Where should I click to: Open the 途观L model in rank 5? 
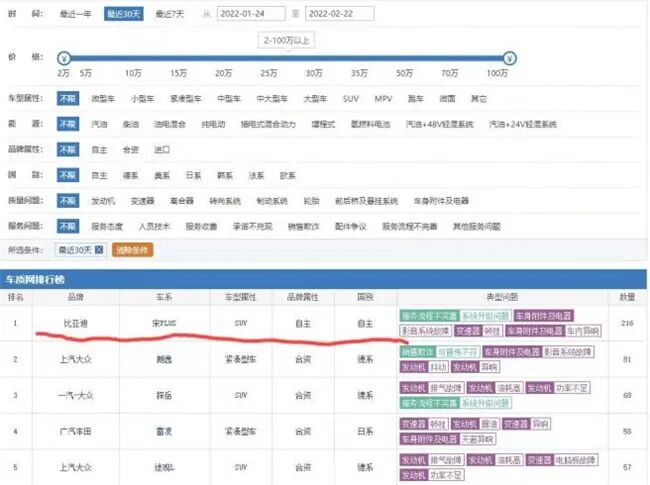tap(164, 468)
